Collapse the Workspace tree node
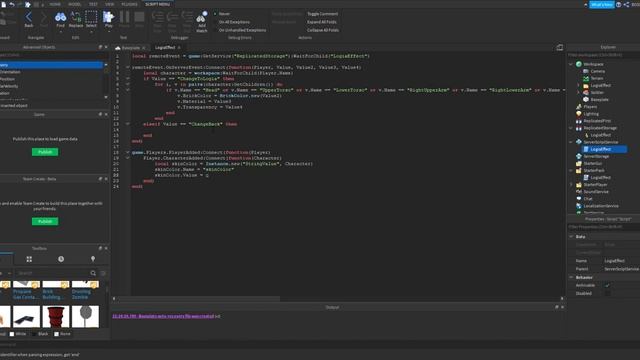This screenshot has height=360, width=640. 571,64
